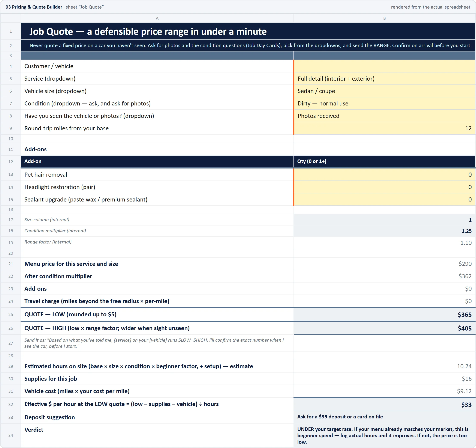Viewport: 476px width, 448px height.
Task: Select column A header
Action: tap(157, 18)
